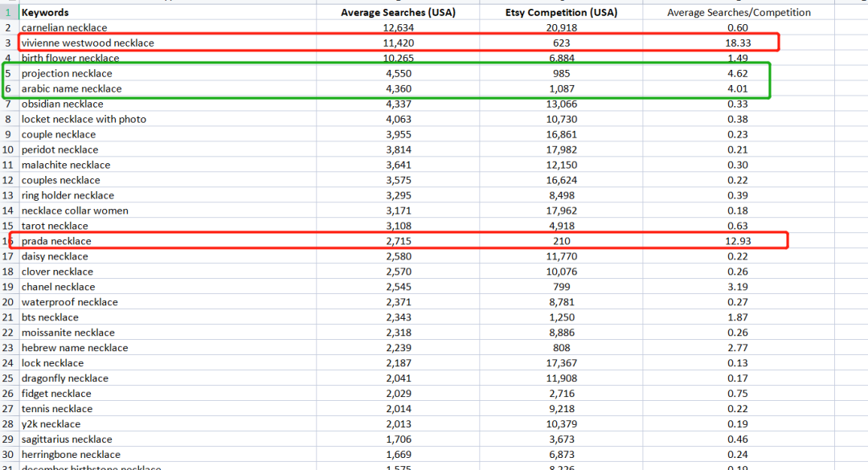The width and height of the screenshot is (868, 470).
Task: Select the 0.63 ratio cell
Action: [x=739, y=226]
